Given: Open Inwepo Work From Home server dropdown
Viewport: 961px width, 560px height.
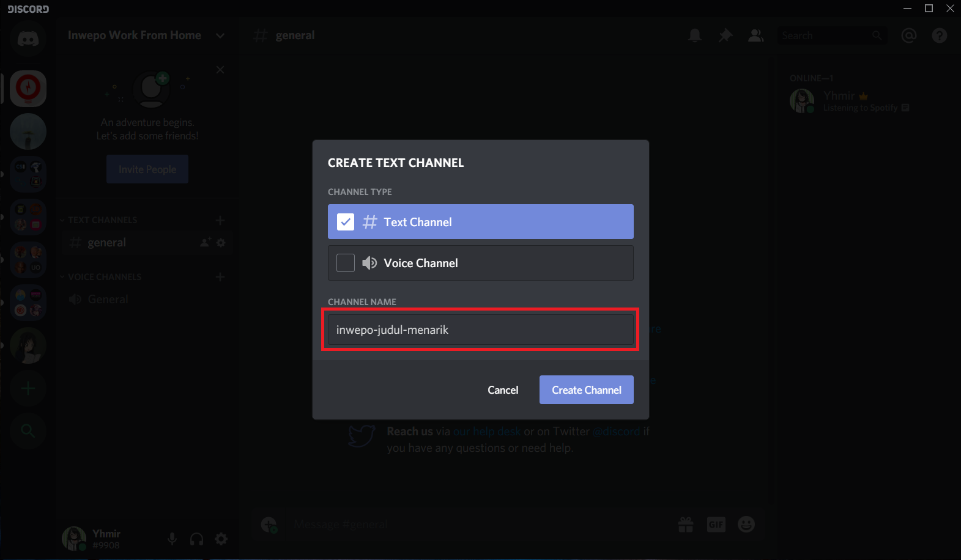Looking at the screenshot, I should point(147,35).
